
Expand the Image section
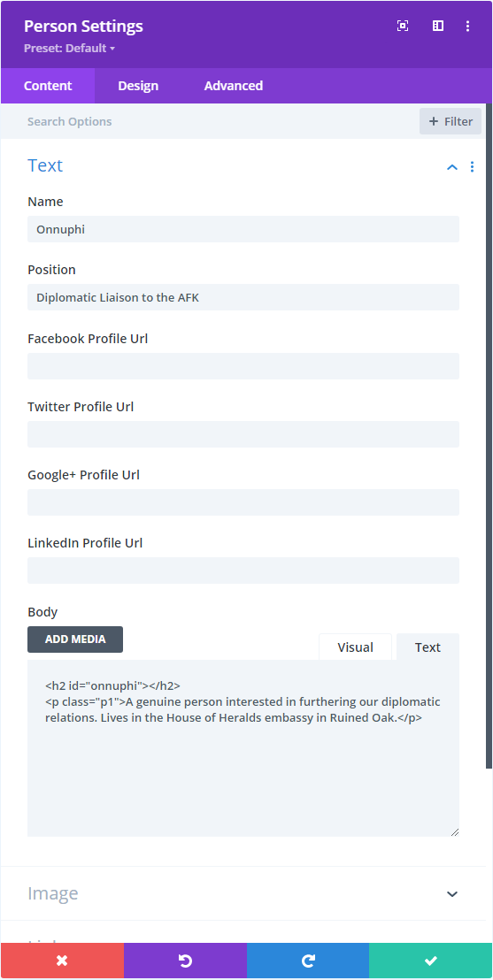click(452, 893)
